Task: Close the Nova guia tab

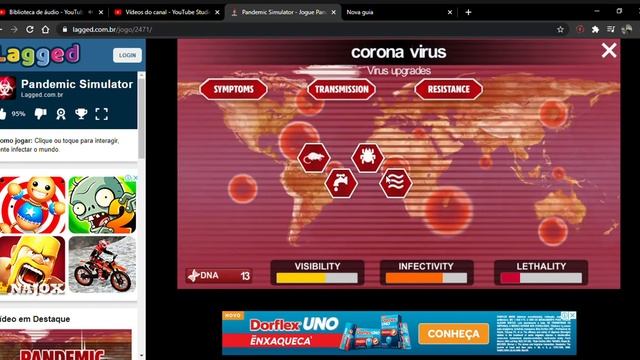Action: point(450,12)
